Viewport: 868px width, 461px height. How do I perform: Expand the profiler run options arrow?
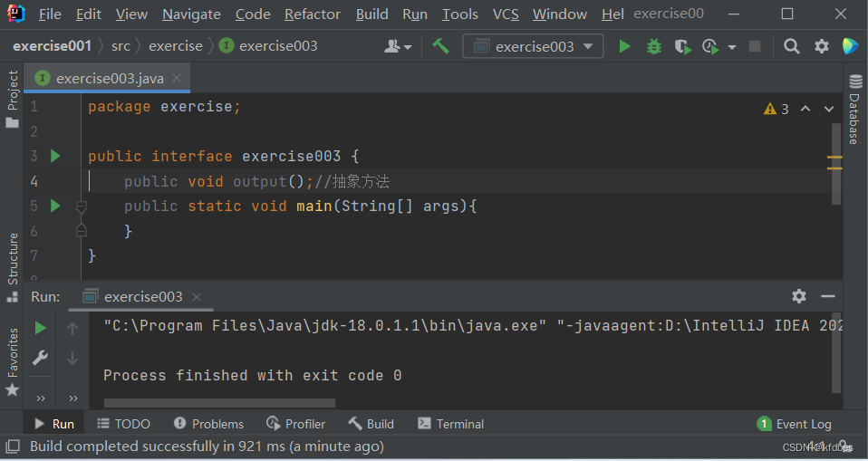click(x=732, y=46)
